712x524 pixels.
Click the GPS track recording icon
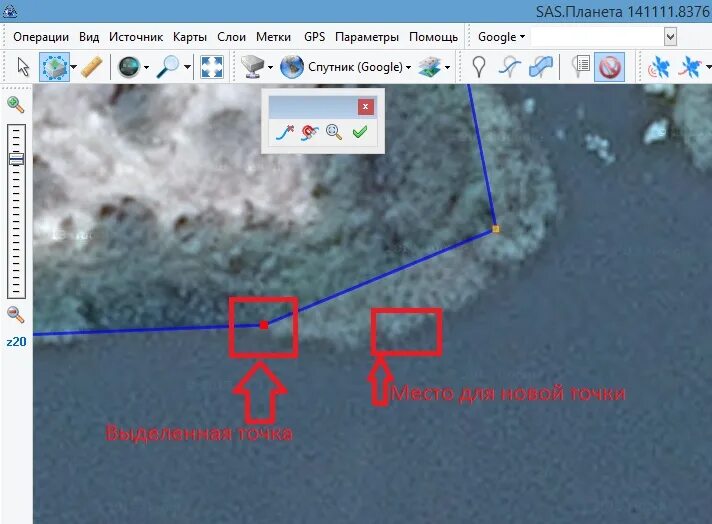690,67
